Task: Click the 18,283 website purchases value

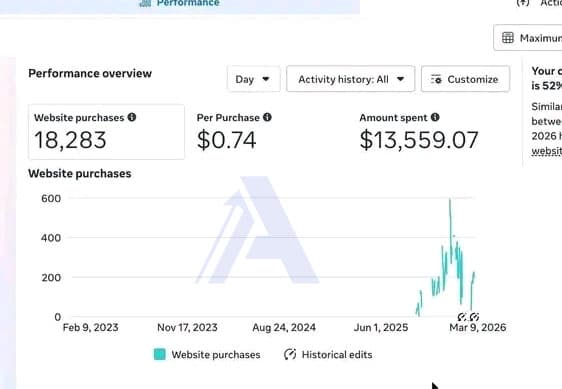Action: tap(70, 140)
